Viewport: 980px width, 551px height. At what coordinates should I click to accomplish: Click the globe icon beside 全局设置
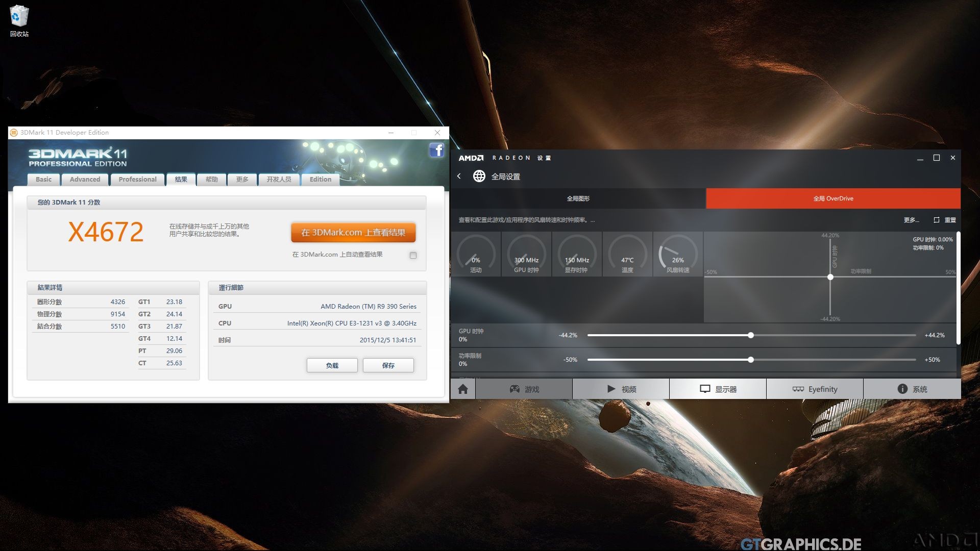tap(479, 176)
